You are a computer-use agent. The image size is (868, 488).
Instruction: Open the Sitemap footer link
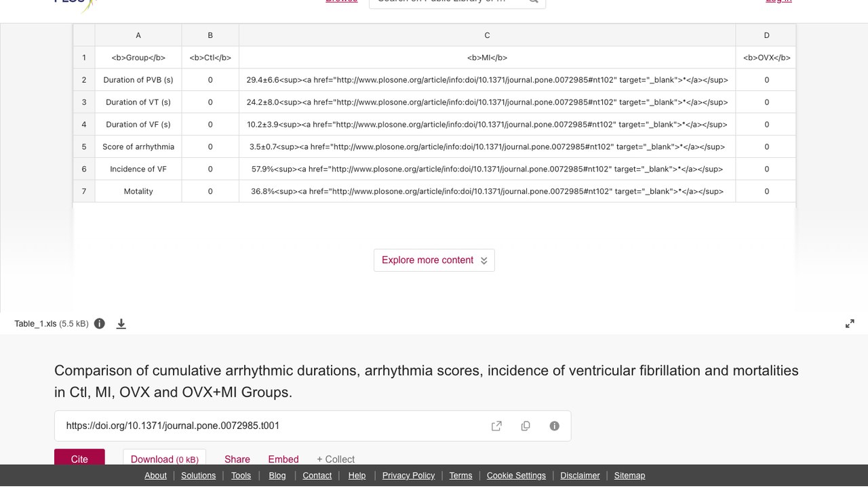point(629,475)
